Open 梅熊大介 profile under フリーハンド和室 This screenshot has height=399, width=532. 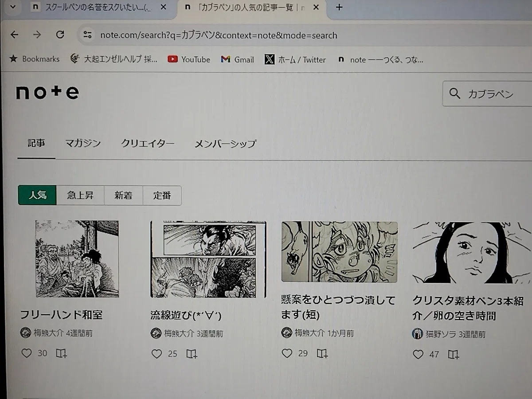(49, 332)
